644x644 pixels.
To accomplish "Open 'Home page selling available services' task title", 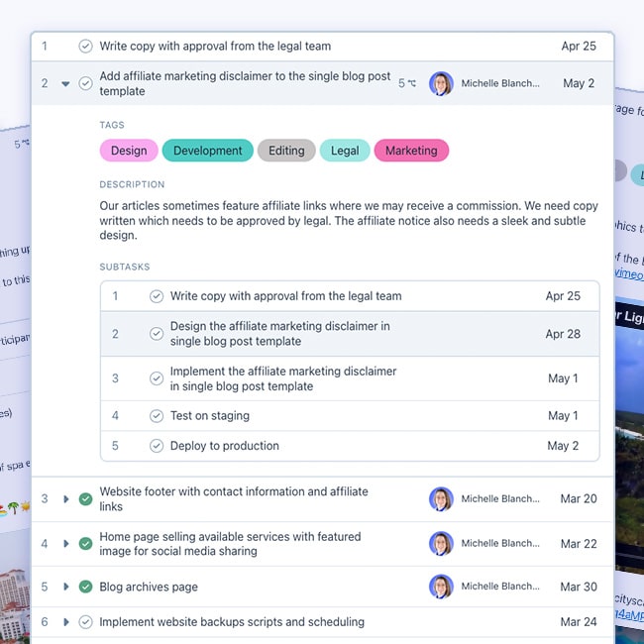I will [230, 544].
